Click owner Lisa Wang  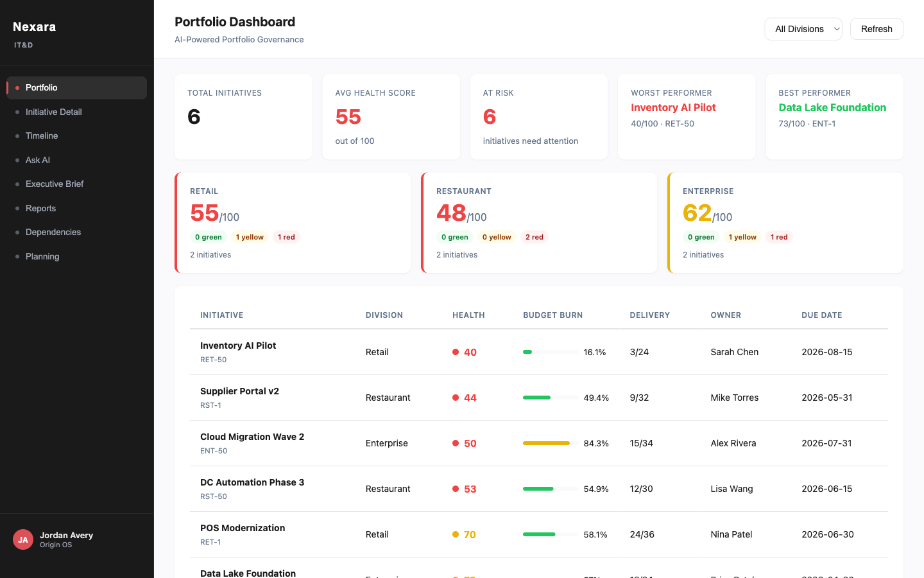pyautogui.click(x=732, y=489)
